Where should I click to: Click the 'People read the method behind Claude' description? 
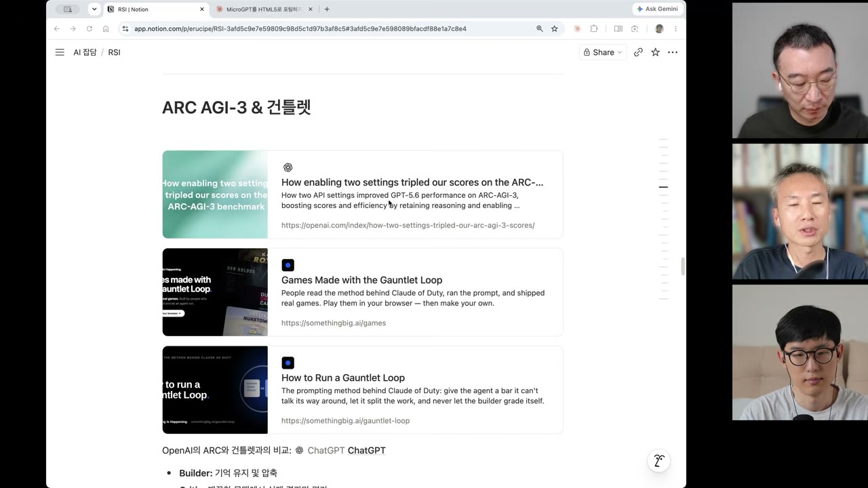(x=413, y=298)
